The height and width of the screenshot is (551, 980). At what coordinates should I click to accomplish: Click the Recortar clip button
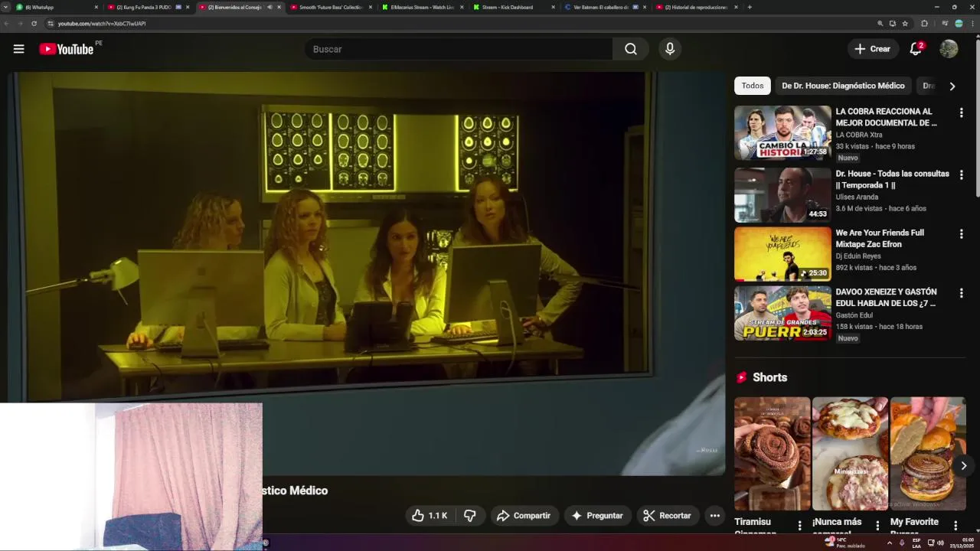(x=667, y=516)
